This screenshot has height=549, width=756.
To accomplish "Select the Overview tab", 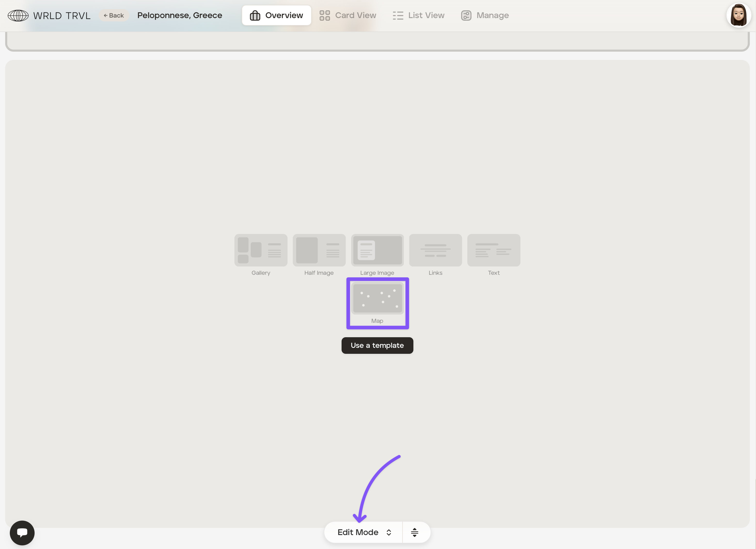I will coord(276,15).
